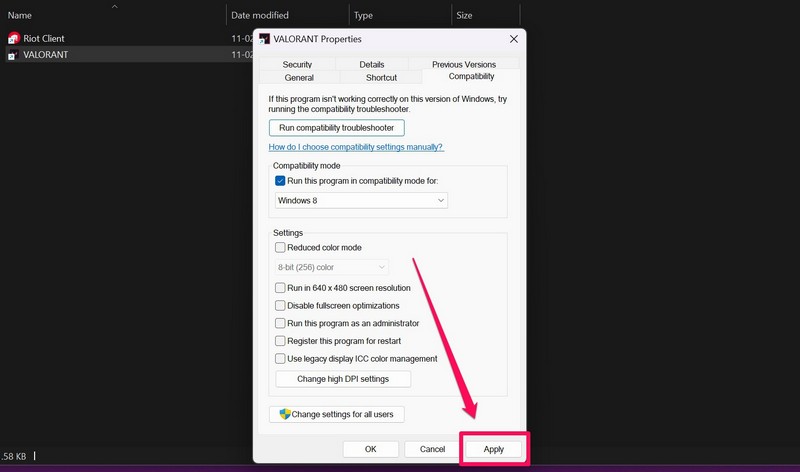Open the Windows 8 compatibility mode dropdown
The height and width of the screenshot is (472, 800).
click(361, 201)
